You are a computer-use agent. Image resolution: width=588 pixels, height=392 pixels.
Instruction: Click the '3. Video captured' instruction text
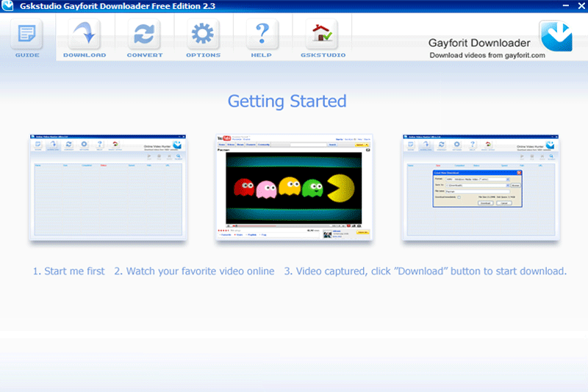click(x=426, y=271)
